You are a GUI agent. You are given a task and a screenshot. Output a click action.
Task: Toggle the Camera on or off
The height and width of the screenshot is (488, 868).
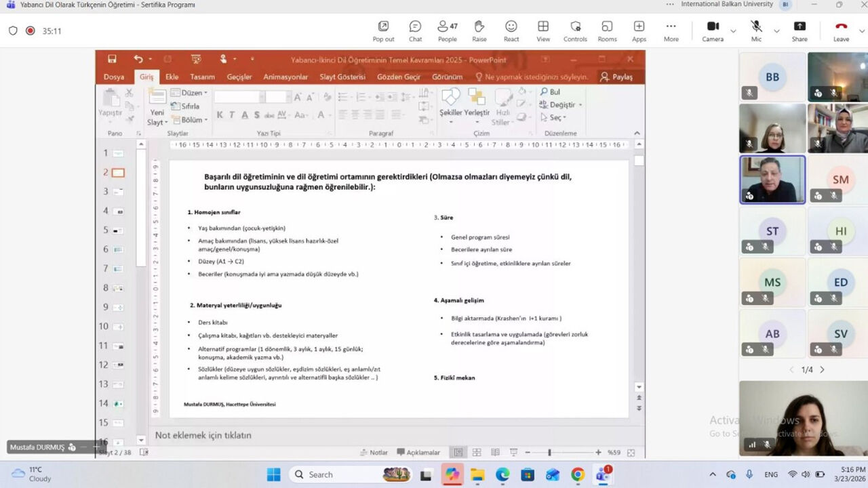point(713,30)
